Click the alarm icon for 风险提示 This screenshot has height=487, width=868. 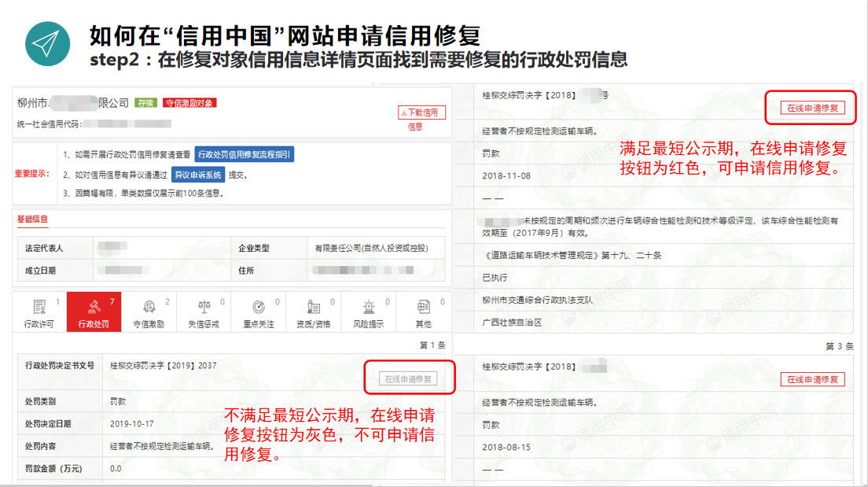(x=369, y=306)
